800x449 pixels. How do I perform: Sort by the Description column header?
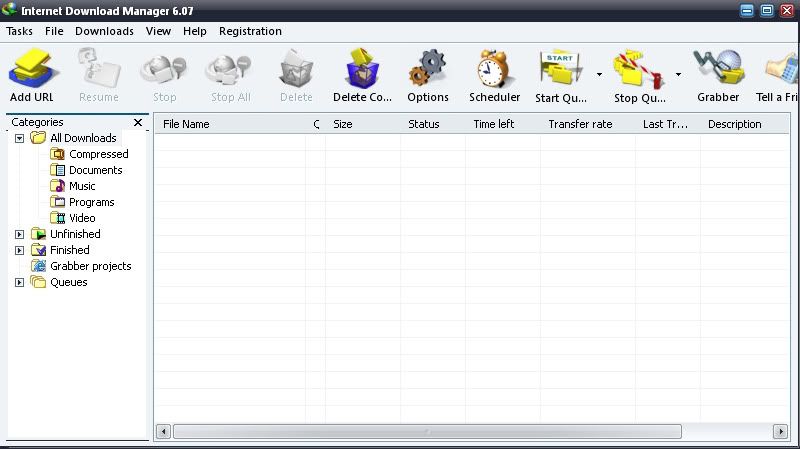point(744,124)
